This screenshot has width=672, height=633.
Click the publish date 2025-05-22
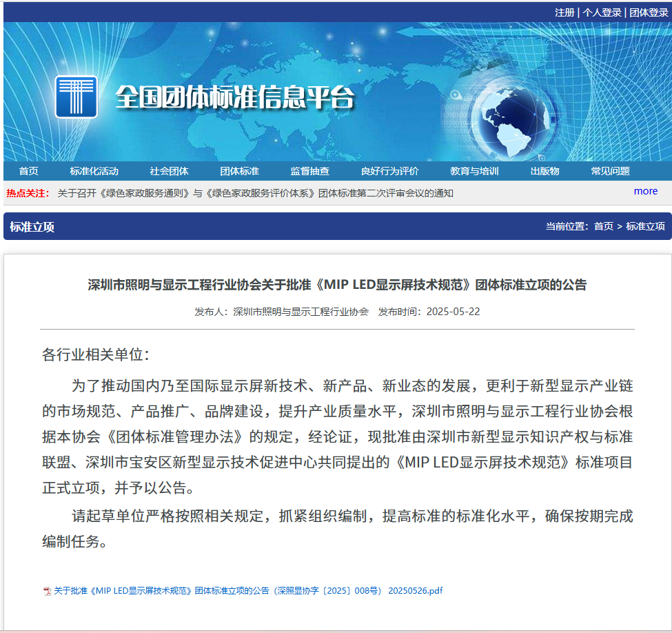453,312
